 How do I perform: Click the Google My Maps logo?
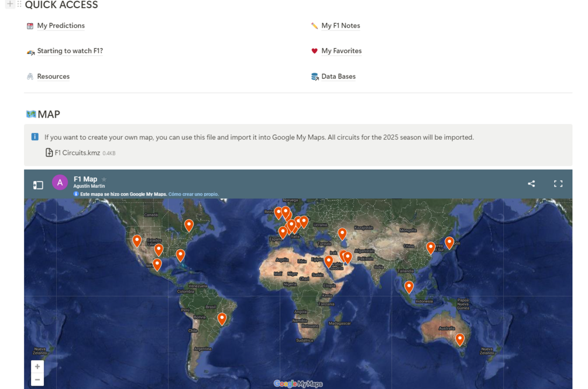(298, 384)
